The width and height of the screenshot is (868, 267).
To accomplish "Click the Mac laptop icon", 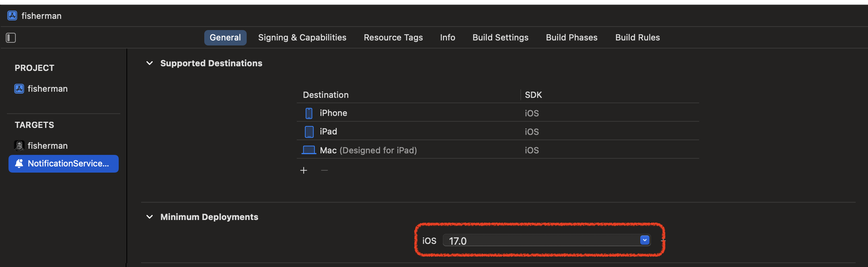I will click(x=309, y=150).
